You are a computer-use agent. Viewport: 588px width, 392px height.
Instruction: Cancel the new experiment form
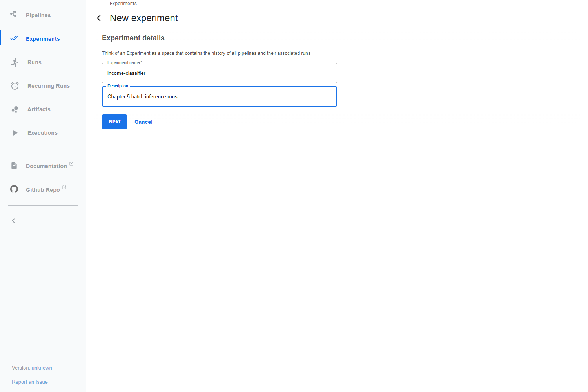(x=143, y=122)
